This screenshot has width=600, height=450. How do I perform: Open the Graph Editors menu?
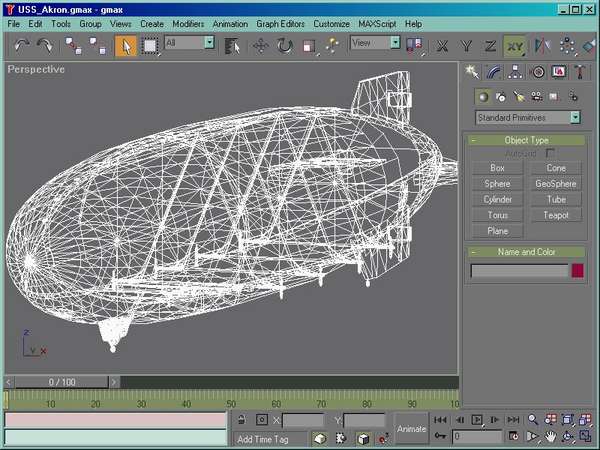pyautogui.click(x=281, y=22)
